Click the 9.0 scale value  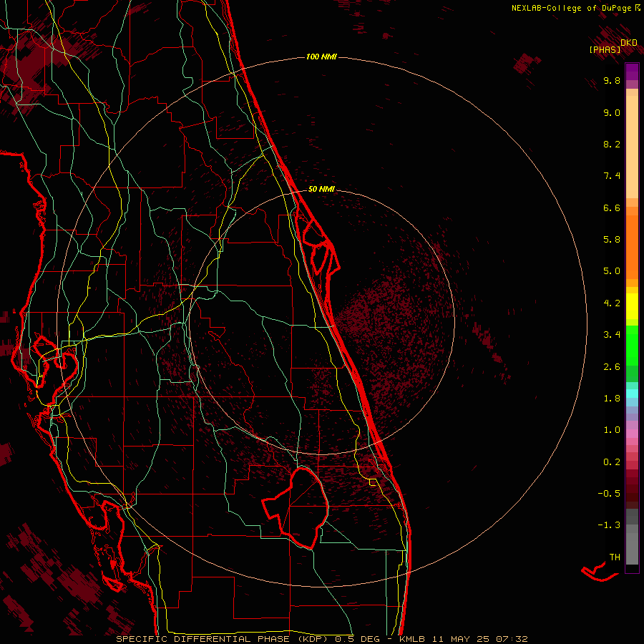click(612, 112)
